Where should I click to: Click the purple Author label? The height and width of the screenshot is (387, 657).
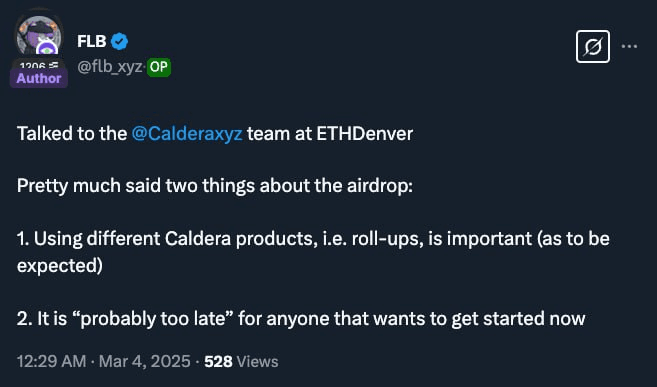click(39, 78)
